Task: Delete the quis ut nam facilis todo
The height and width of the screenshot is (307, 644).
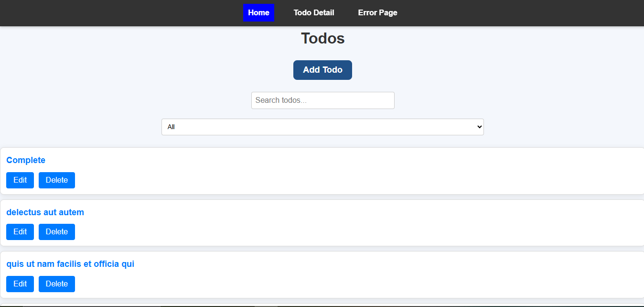Action: pos(57,284)
